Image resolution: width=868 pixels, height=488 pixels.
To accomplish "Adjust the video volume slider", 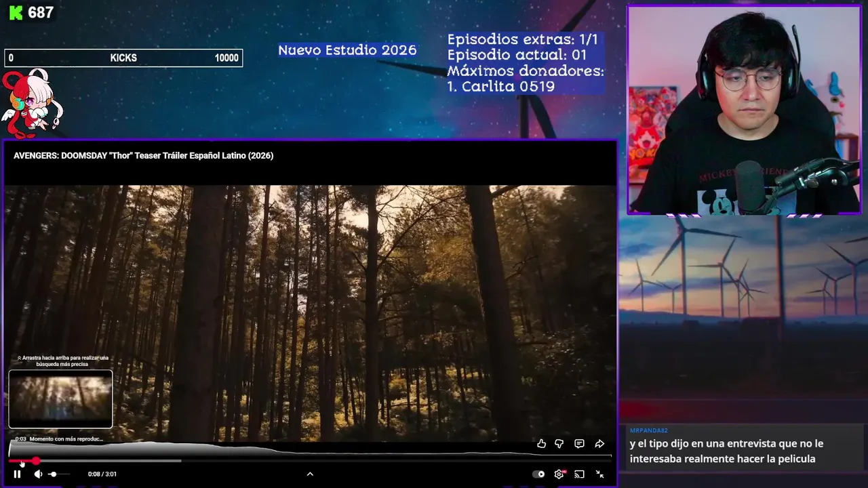I will point(60,474).
